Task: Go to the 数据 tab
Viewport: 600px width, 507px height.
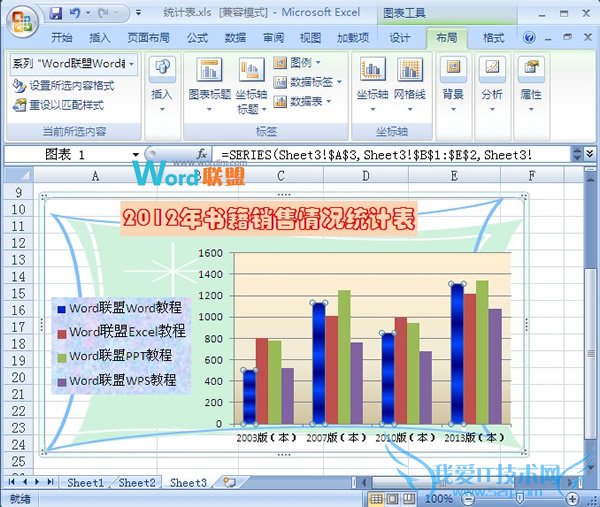Action: pos(235,37)
